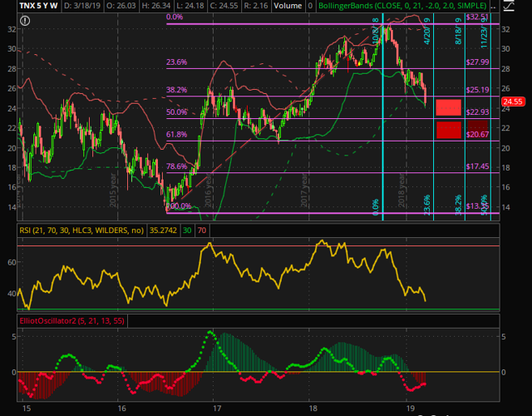Click the '16' year label on time axis
The width and height of the screenshot is (532, 416).
[122, 408]
